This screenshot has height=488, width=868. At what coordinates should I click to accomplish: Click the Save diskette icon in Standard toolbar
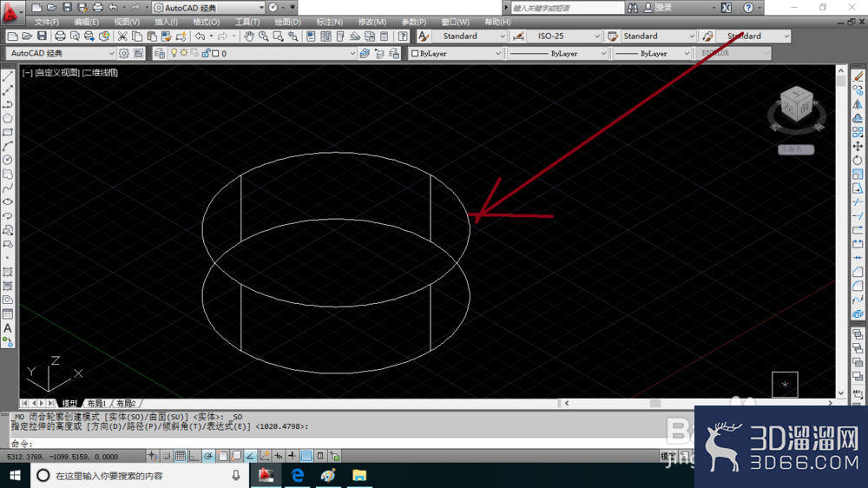[42, 36]
